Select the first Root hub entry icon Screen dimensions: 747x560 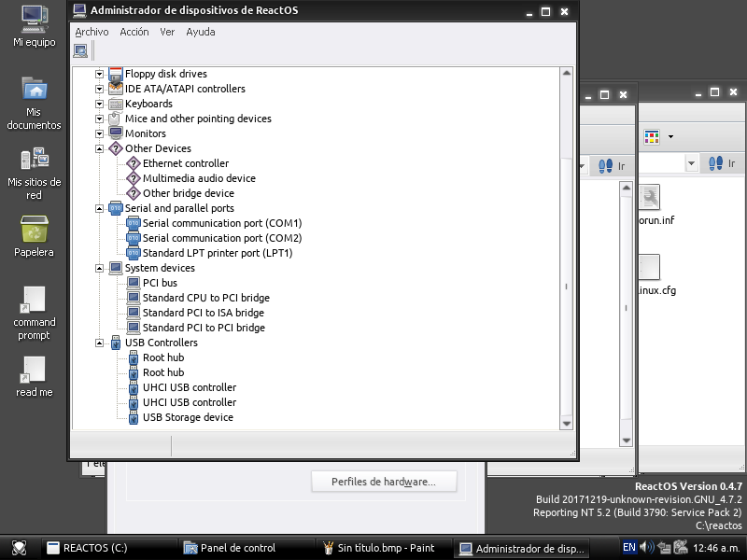tap(134, 357)
